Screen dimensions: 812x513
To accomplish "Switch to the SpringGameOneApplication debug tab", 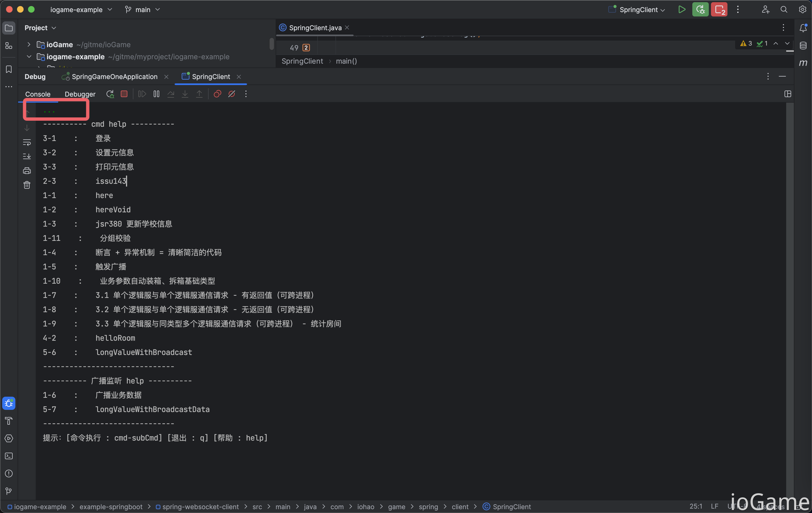I will point(115,77).
